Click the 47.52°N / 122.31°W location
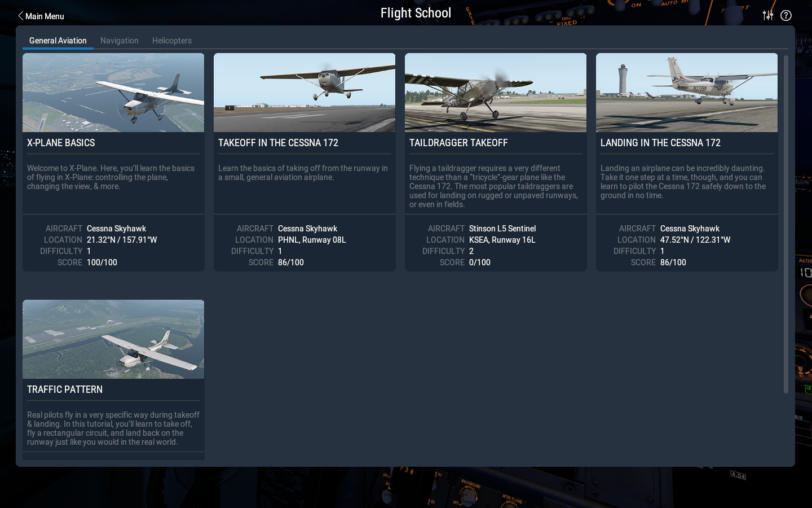This screenshot has width=812, height=508. (695, 240)
